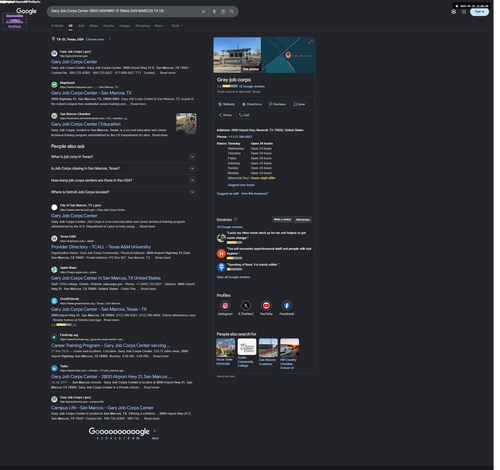Screen dimensions: 500x470
Task: Expand "How many job corps centers" question
Action: coord(123,180)
